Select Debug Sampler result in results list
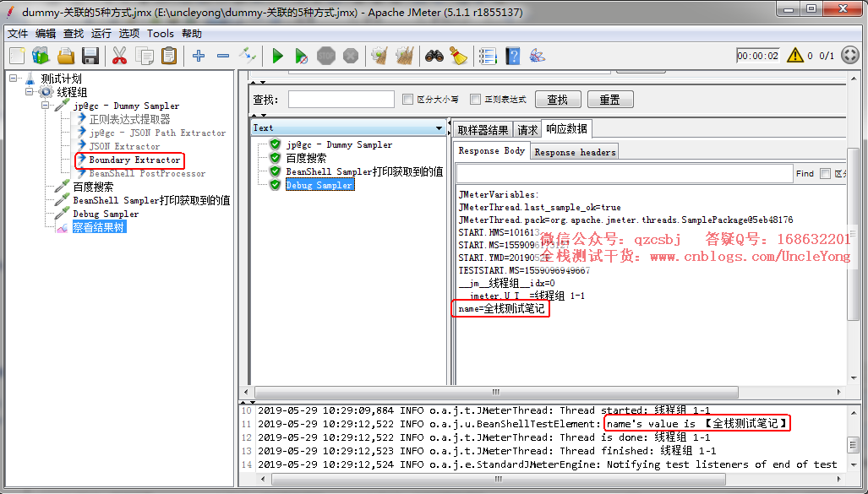Viewport: 868px width, 494px height. tap(319, 185)
